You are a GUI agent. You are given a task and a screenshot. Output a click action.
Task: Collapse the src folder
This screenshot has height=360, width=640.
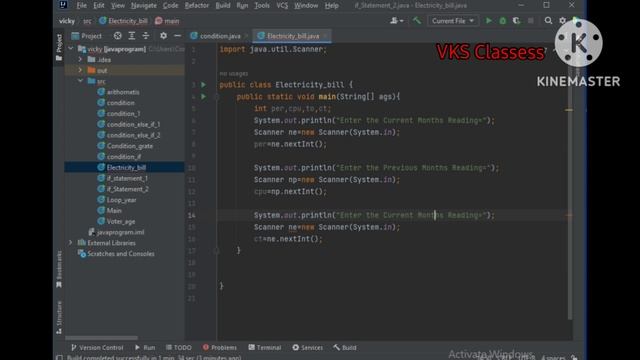80,81
